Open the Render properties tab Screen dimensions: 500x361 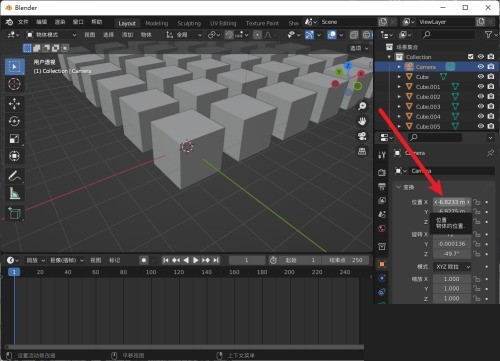[382, 172]
